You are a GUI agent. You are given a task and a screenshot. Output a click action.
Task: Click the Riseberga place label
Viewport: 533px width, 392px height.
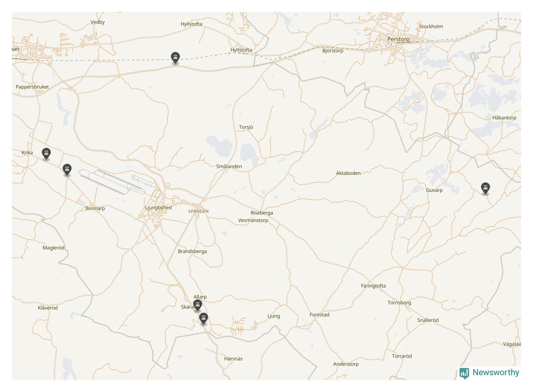262,213
